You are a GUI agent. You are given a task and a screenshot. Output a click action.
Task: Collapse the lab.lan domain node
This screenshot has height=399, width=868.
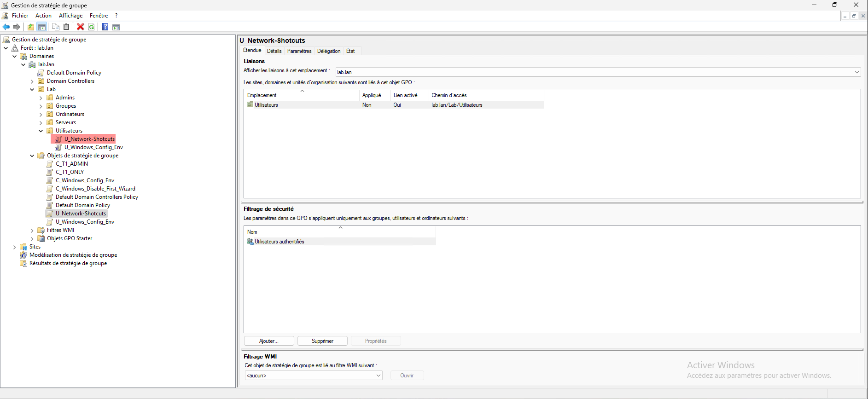pos(23,64)
